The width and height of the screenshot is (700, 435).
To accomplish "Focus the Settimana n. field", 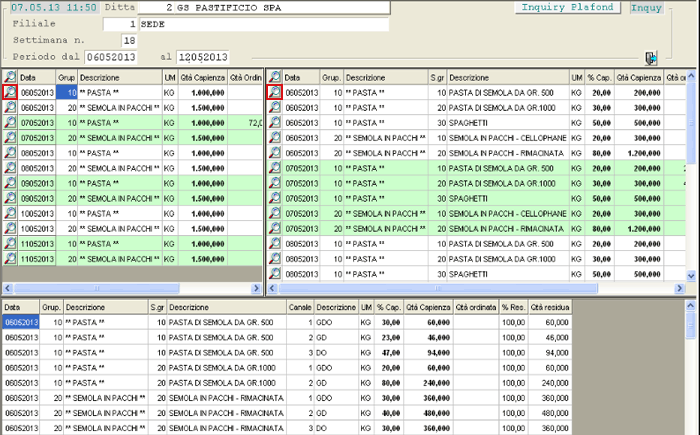I will tap(129, 41).
